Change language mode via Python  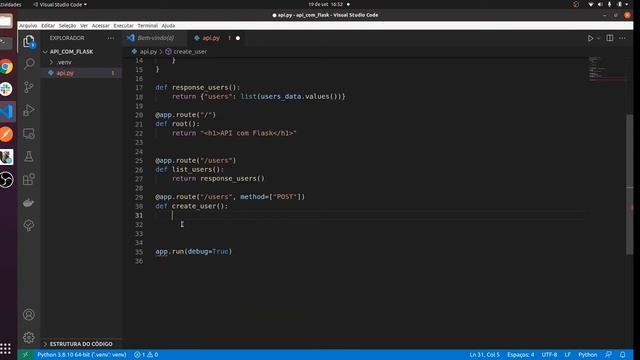(x=587, y=355)
